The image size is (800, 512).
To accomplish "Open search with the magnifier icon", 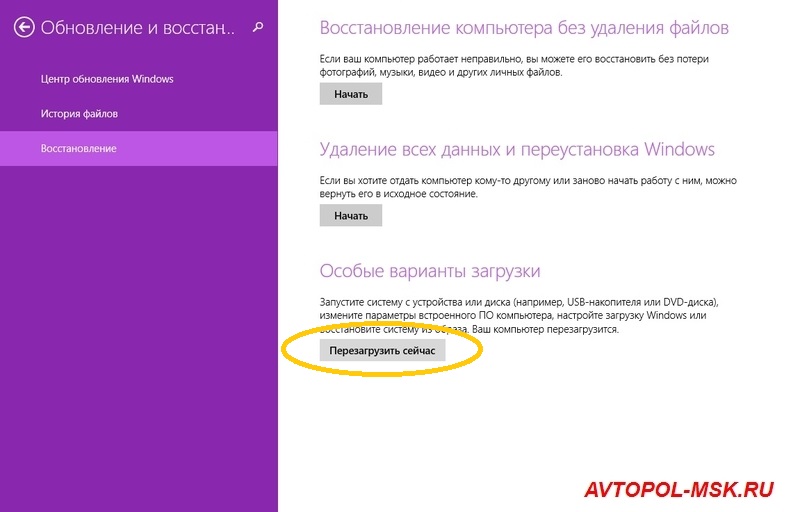I will tap(258, 27).
